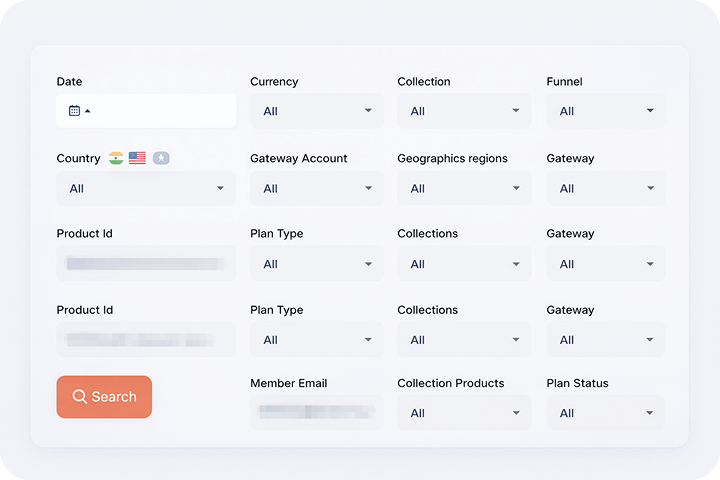Open the Gateway Account dropdown
The height and width of the screenshot is (480, 720).
316,188
